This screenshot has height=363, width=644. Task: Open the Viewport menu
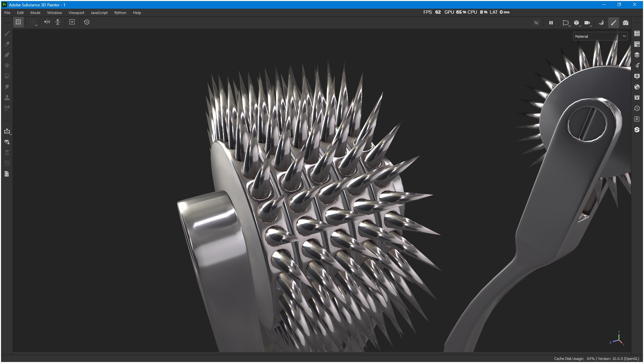(x=76, y=13)
